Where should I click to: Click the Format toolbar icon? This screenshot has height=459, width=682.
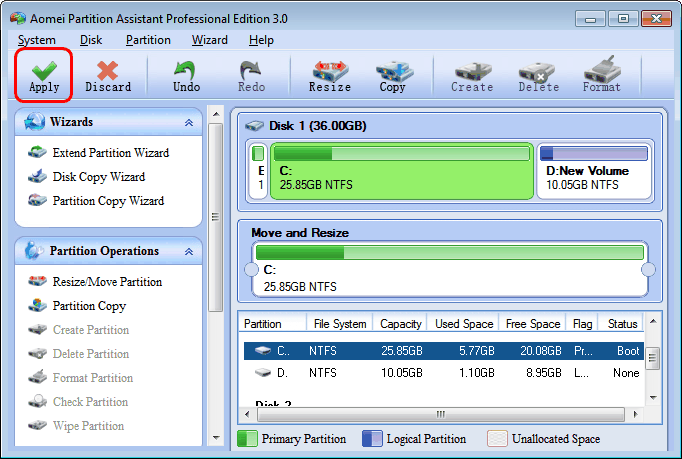602,76
